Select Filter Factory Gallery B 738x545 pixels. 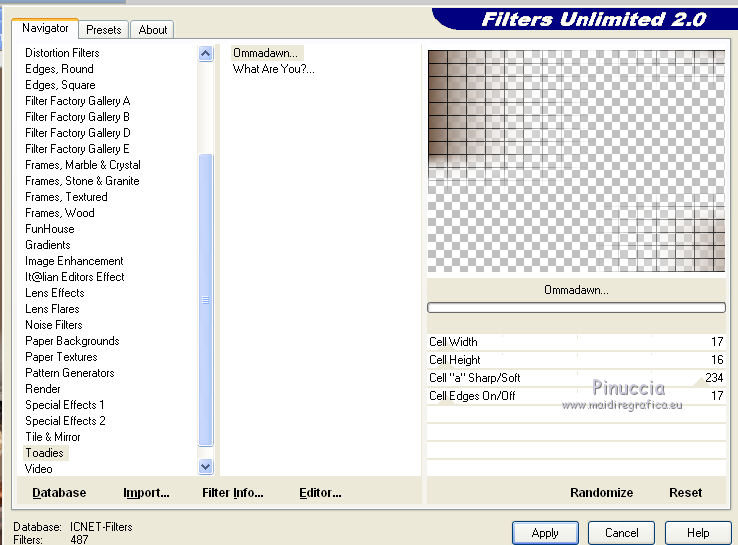pos(78,117)
